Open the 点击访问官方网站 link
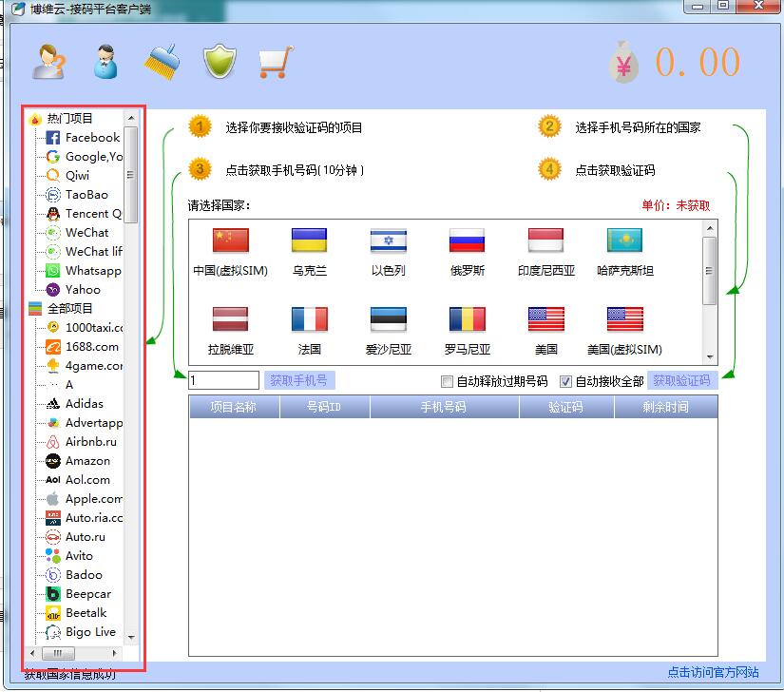This screenshot has width=784, height=692. point(713,672)
